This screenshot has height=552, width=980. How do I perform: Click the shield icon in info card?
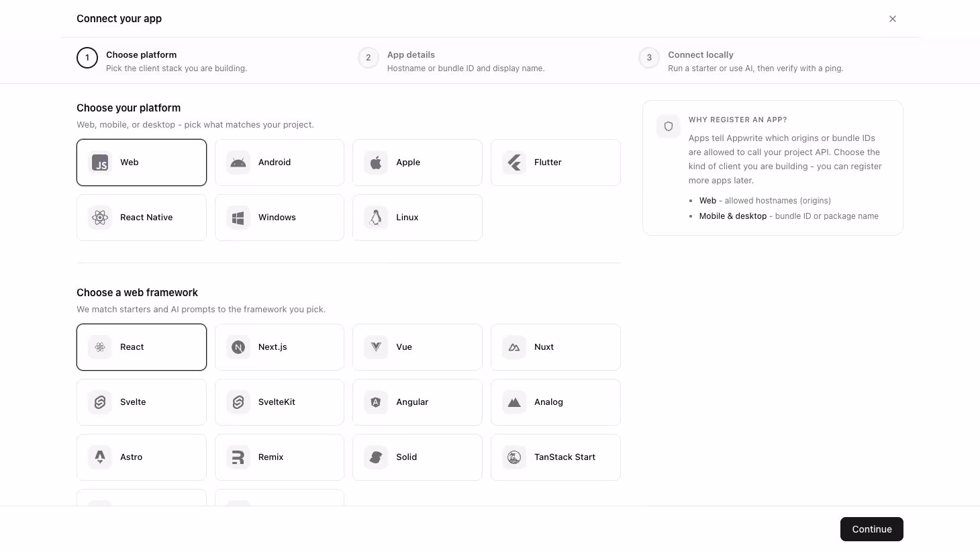pos(669,126)
